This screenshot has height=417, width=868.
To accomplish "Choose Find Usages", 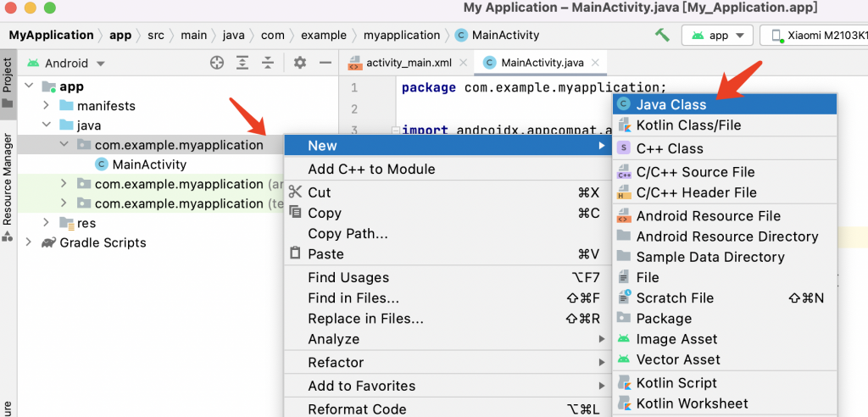I will pyautogui.click(x=448, y=277).
